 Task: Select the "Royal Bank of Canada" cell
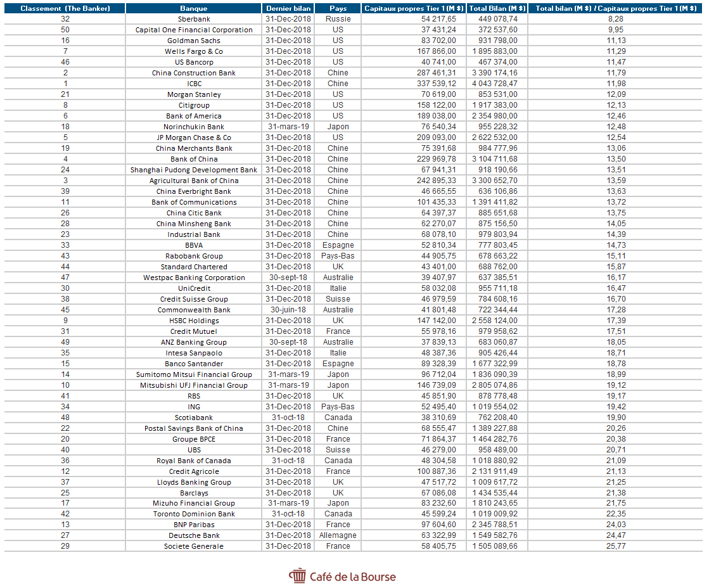point(194,461)
